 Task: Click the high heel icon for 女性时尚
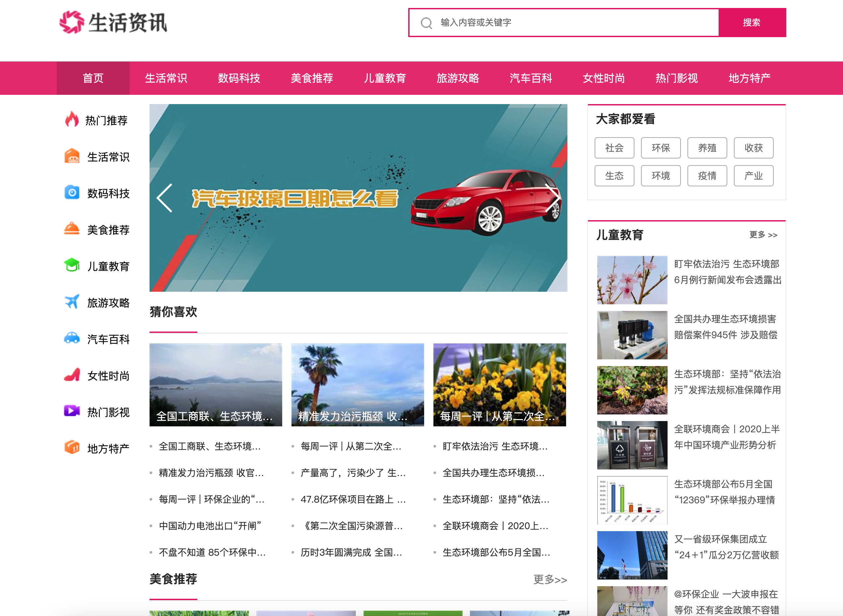(x=72, y=374)
